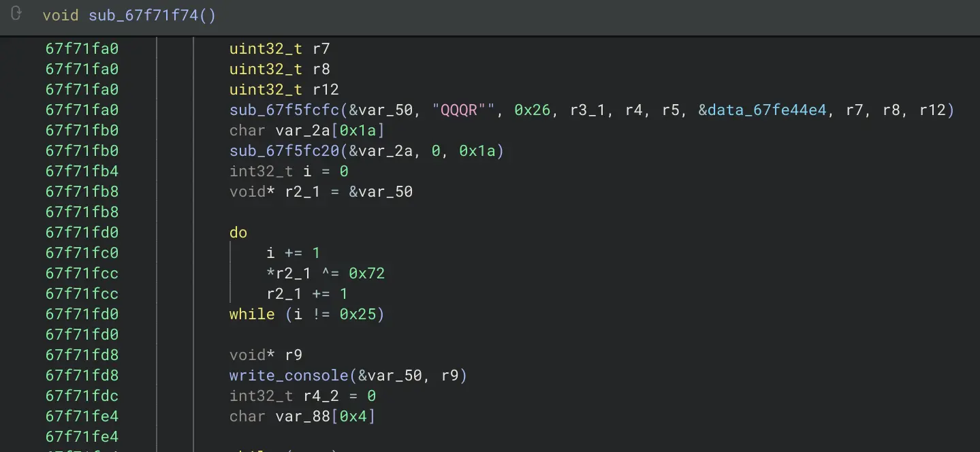This screenshot has height=452, width=980.
Task: Click the icon left of the function header
Action: tap(16, 14)
